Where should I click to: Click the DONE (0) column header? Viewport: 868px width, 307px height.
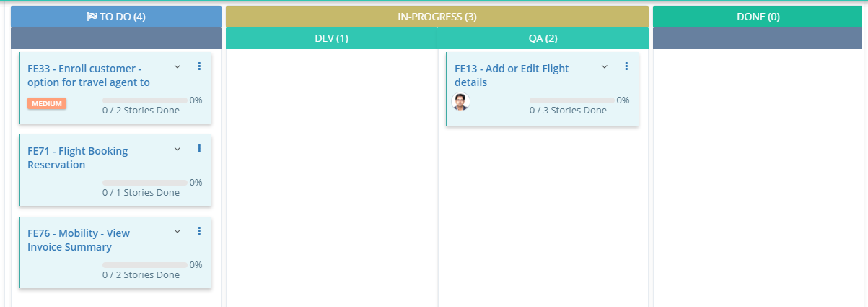(x=758, y=17)
